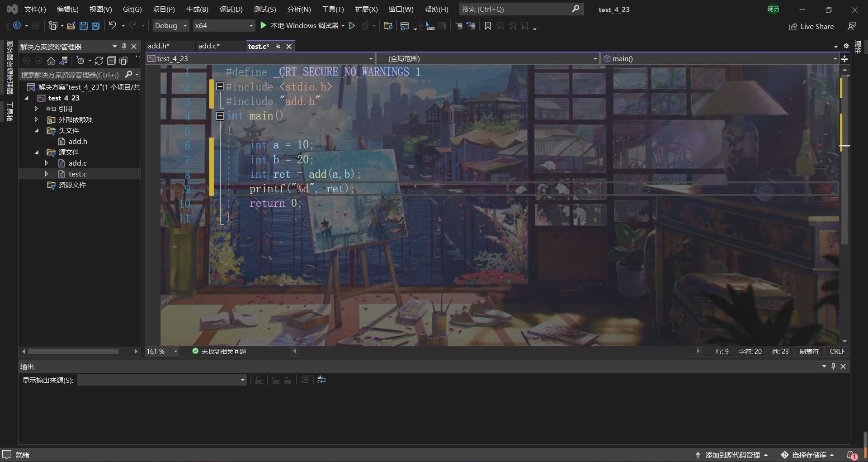The image size is (868, 462).
Task: Expand the 外部依赖项 node
Action: [x=36, y=119]
